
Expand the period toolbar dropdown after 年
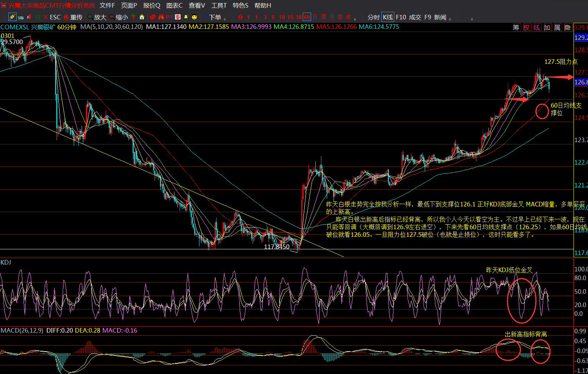[x=355, y=19]
